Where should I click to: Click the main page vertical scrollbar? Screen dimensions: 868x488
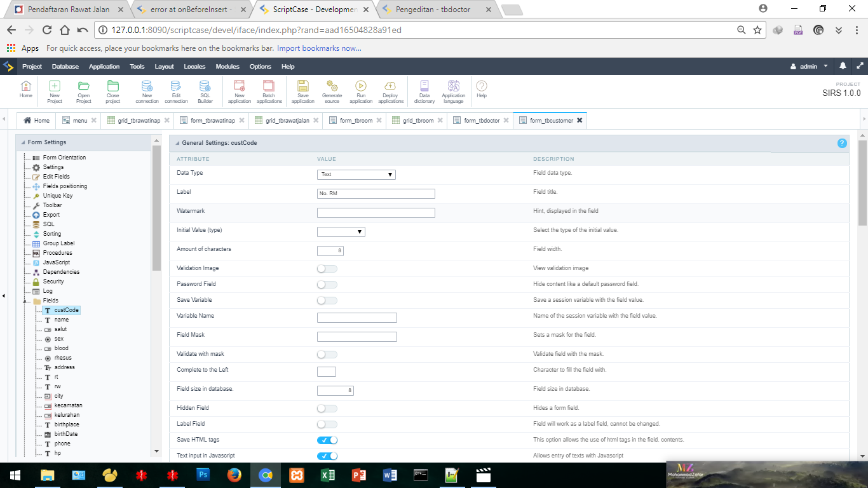(862, 183)
